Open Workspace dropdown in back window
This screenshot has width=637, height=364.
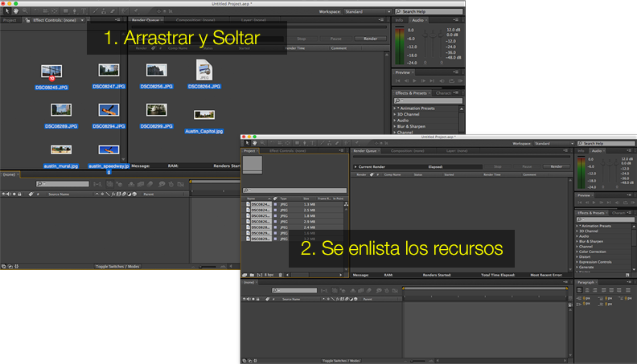click(368, 11)
